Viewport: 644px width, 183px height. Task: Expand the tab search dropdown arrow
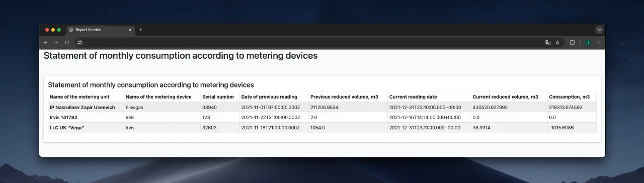pos(599,30)
